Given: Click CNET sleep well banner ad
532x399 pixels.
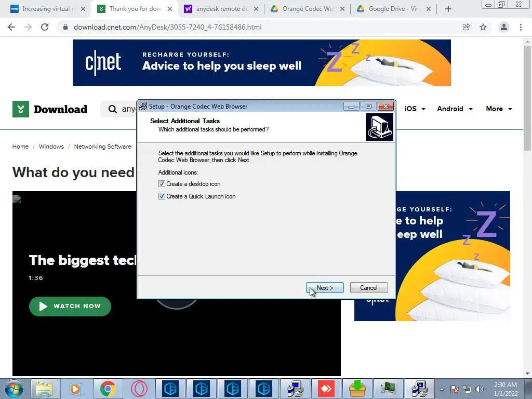Looking at the screenshot, I should pos(262,63).
